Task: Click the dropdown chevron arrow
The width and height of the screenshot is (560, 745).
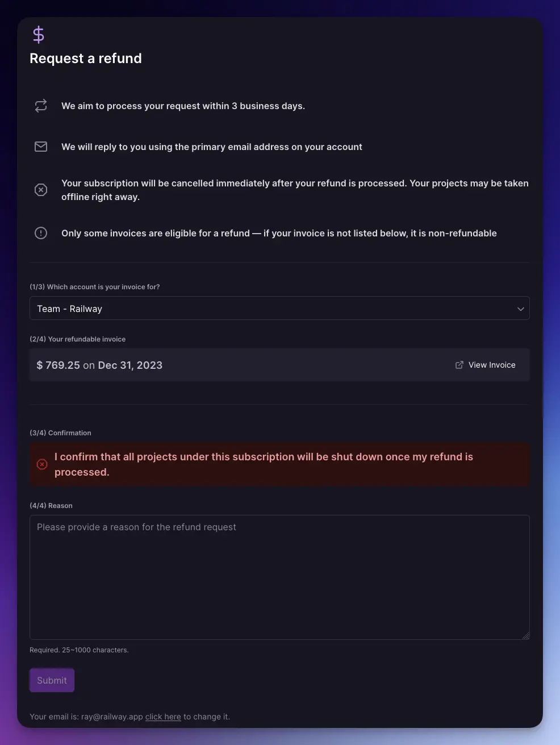Action: tap(520, 309)
